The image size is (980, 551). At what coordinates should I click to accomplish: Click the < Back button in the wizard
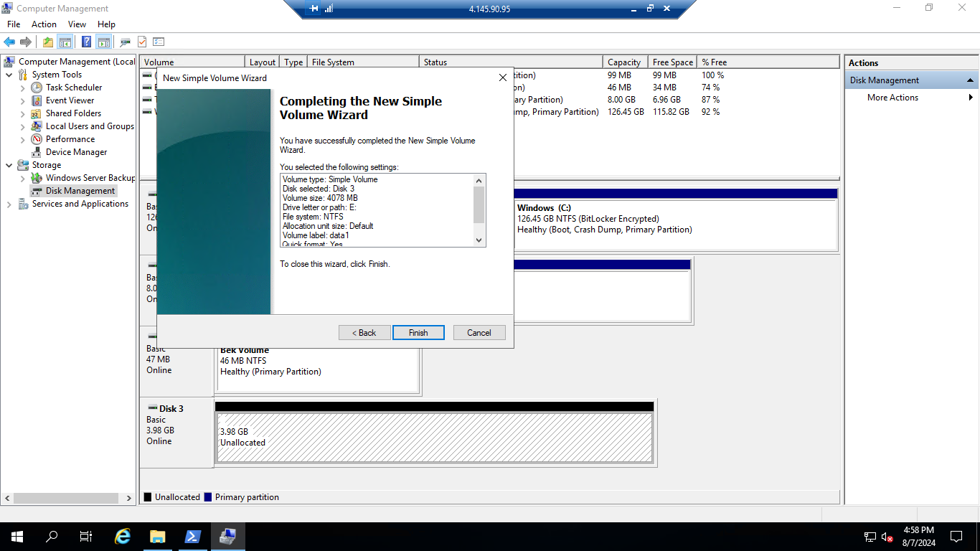point(364,333)
